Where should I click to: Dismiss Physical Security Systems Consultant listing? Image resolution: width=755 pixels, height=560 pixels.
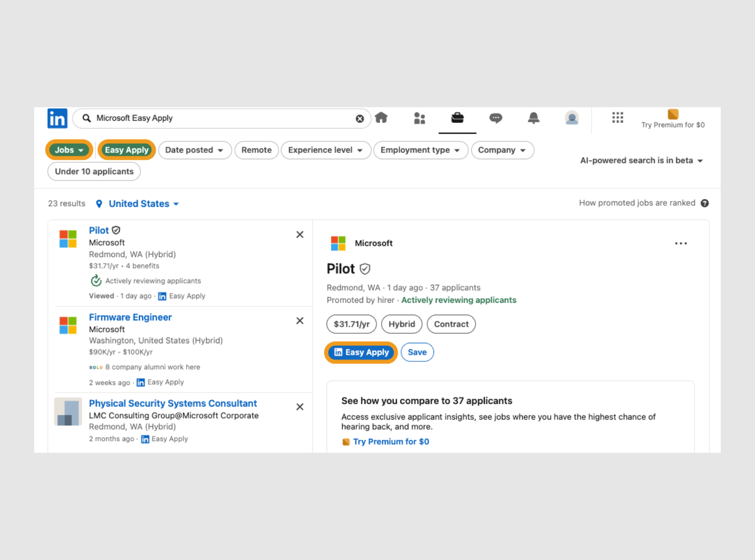pyautogui.click(x=300, y=407)
